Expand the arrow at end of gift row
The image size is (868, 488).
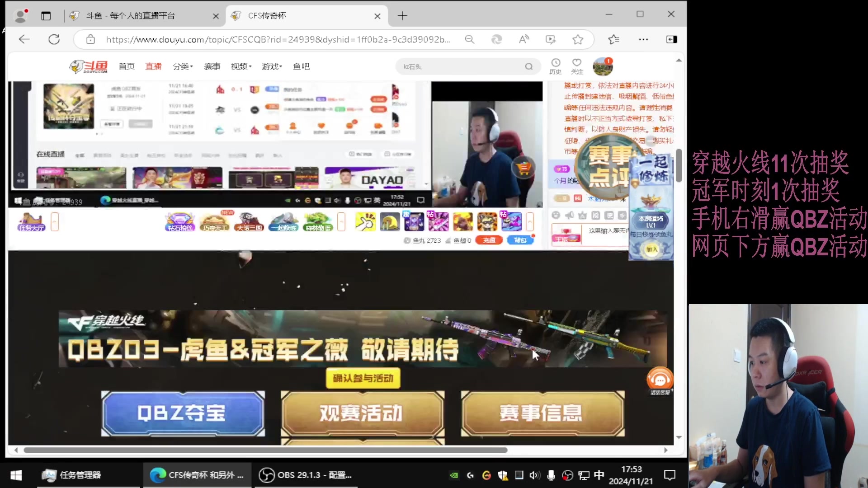(530, 222)
